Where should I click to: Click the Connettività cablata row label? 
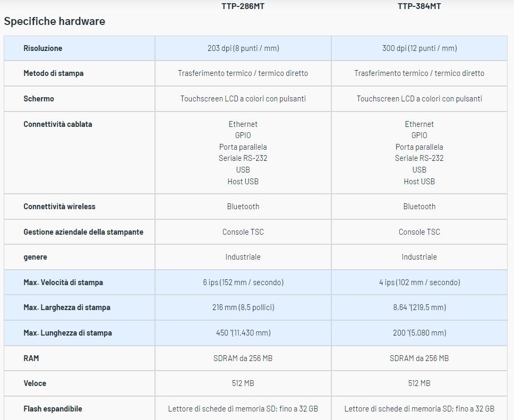click(x=58, y=124)
